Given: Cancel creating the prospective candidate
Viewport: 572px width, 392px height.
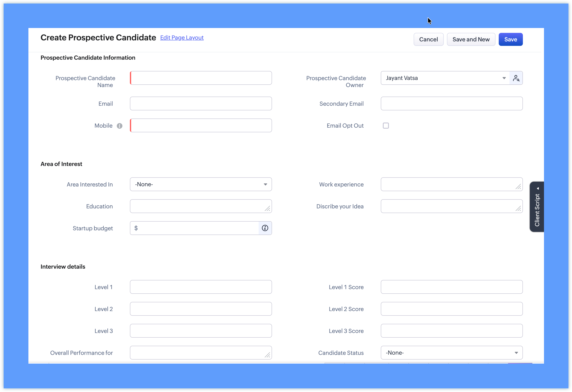Looking at the screenshot, I should (x=428, y=39).
